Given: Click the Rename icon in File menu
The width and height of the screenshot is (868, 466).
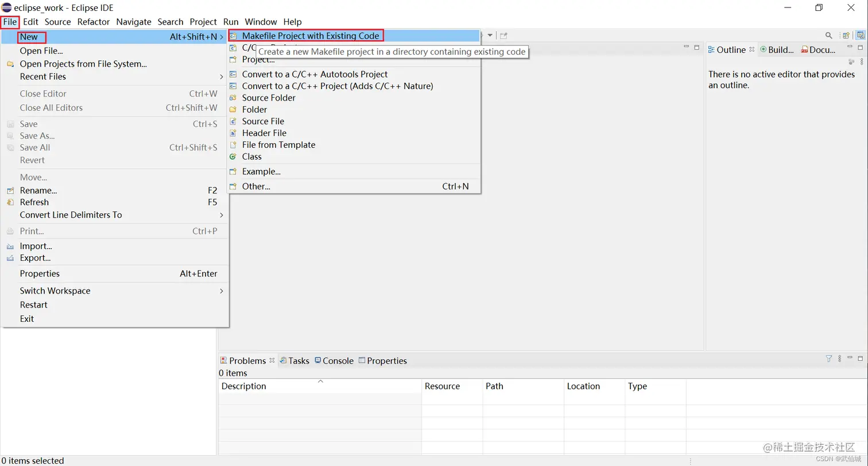Looking at the screenshot, I should (x=10, y=190).
